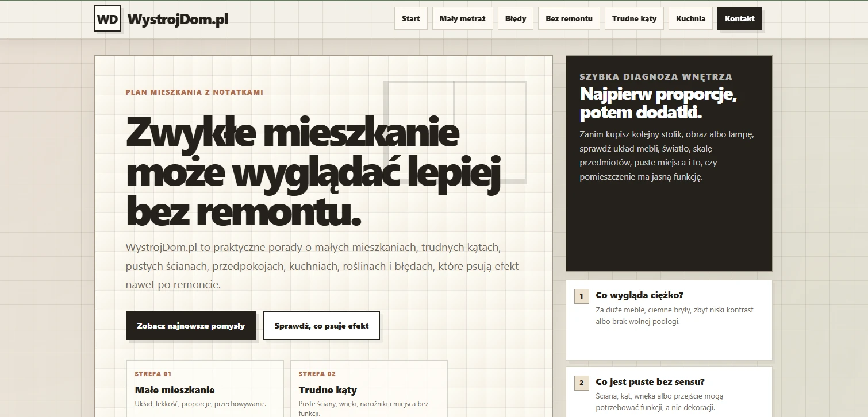Open the Trudne kąty Strefa 02 card
Viewport: 868px width, 417px height.
click(368, 388)
